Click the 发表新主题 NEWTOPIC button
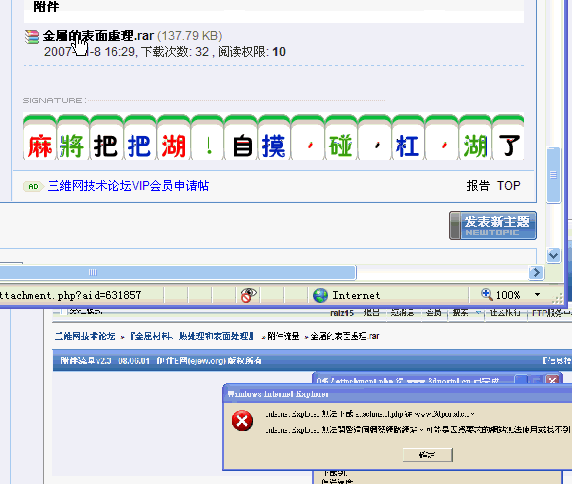 click(x=493, y=225)
